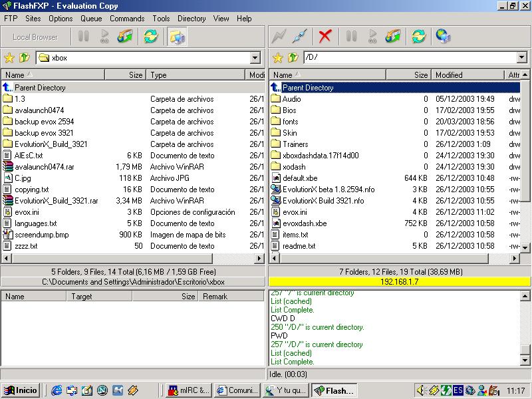
Task: Click the queue play icon in the local pane toolbar
Action: pos(104,37)
